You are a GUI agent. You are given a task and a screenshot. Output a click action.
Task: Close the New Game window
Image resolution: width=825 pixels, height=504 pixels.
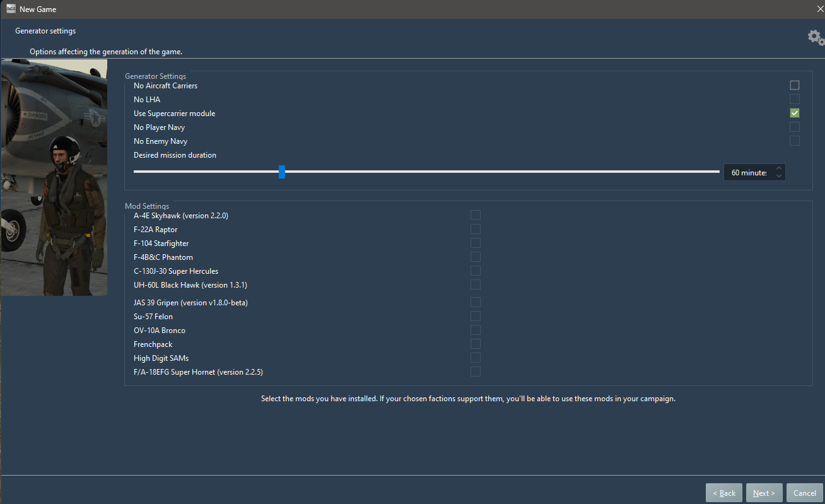(x=821, y=9)
